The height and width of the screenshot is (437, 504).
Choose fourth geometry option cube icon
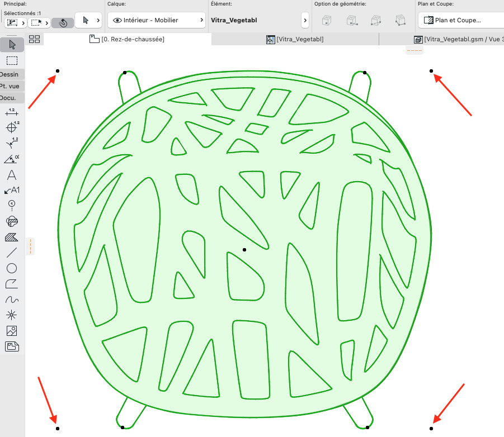[x=400, y=20]
